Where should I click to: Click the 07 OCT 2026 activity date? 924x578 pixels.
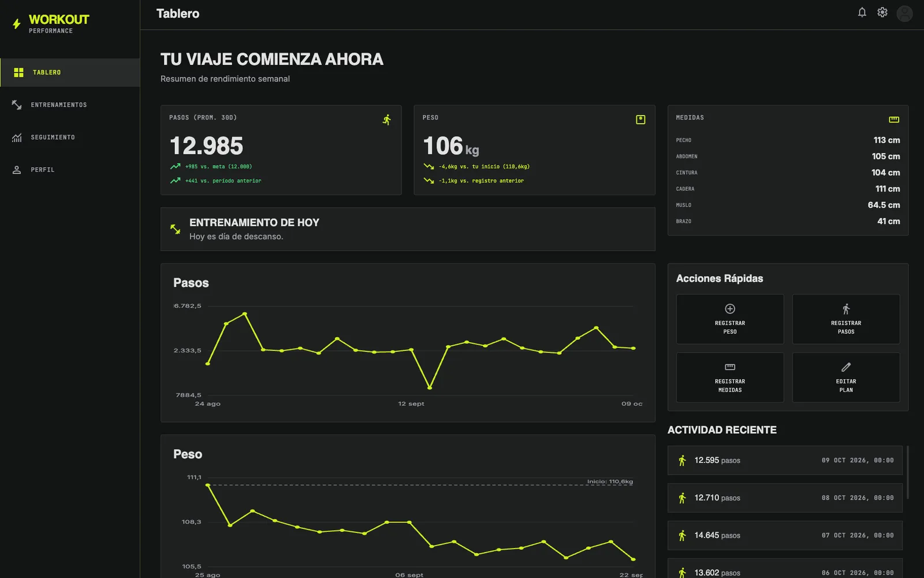click(x=858, y=535)
